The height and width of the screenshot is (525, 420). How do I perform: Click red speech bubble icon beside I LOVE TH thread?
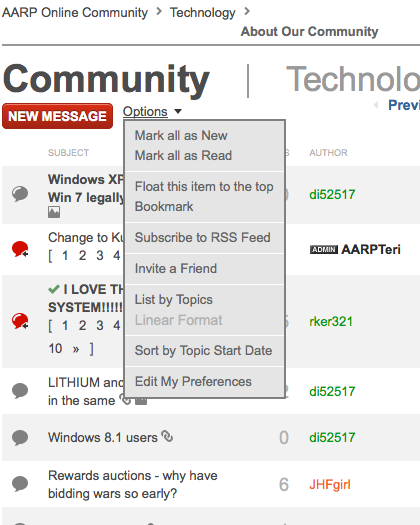point(20,321)
